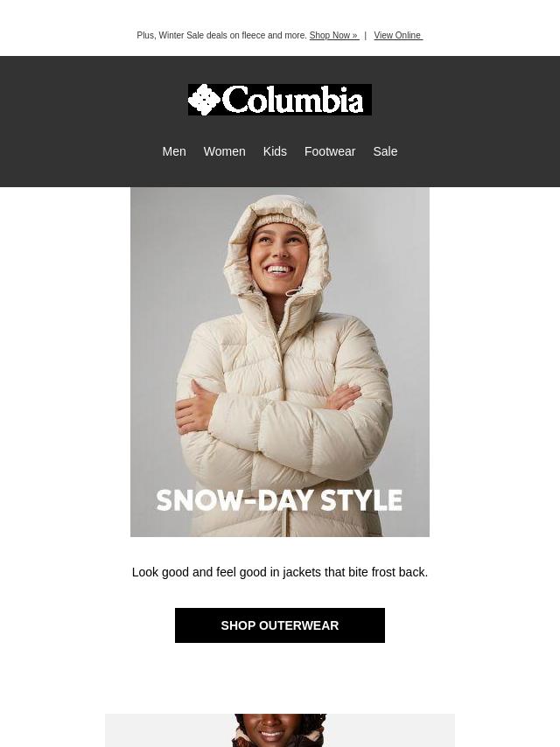
Task: Click the partially visible image at page bottom
Action: pyautogui.click(x=280, y=730)
